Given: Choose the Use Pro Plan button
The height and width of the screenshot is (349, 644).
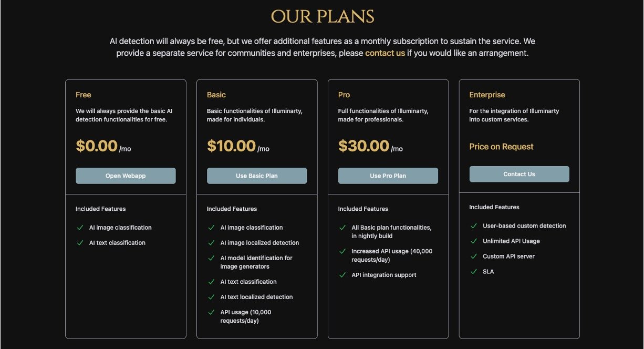Looking at the screenshot, I should pos(388,176).
